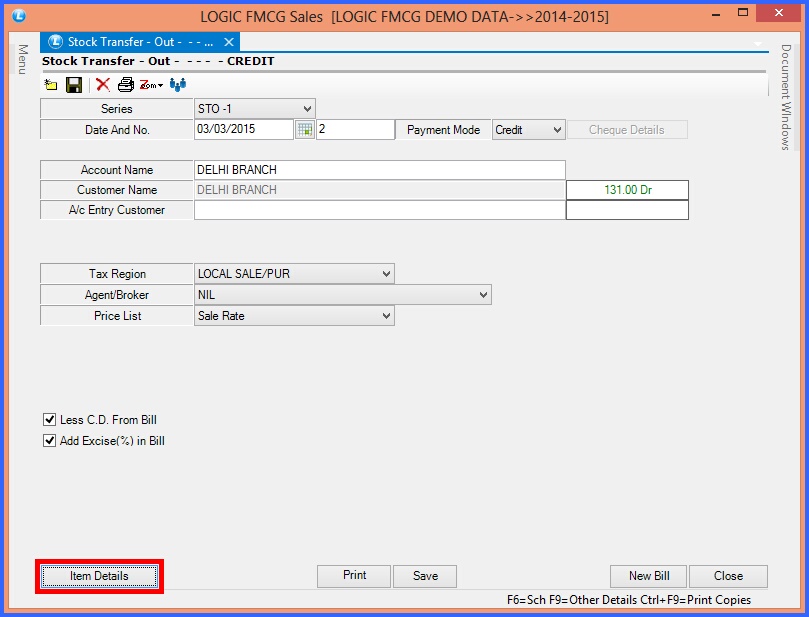809x617 pixels.
Task: Close the Stock Transfer - Out tab
Action: 229,42
